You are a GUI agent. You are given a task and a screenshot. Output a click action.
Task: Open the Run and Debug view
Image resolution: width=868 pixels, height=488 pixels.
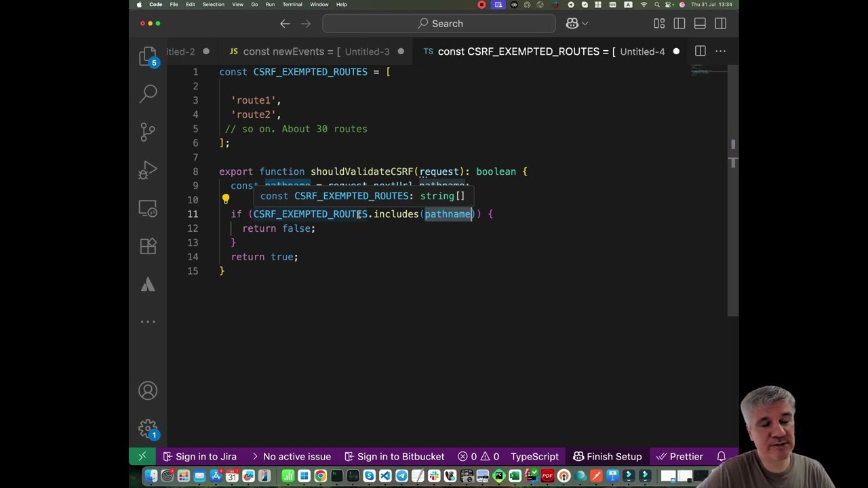click(148, 169)
